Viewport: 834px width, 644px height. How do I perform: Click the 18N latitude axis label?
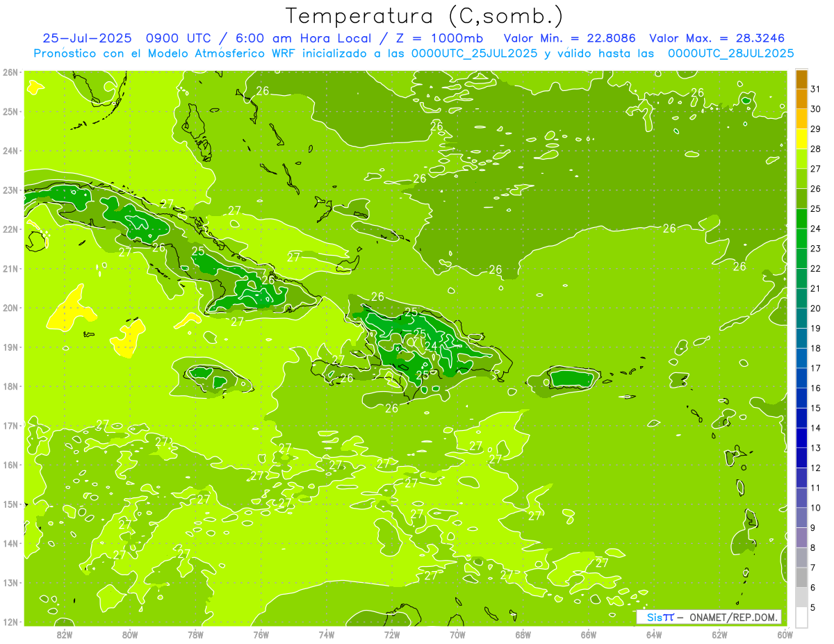pyautogui.click(x=10, y=386)
